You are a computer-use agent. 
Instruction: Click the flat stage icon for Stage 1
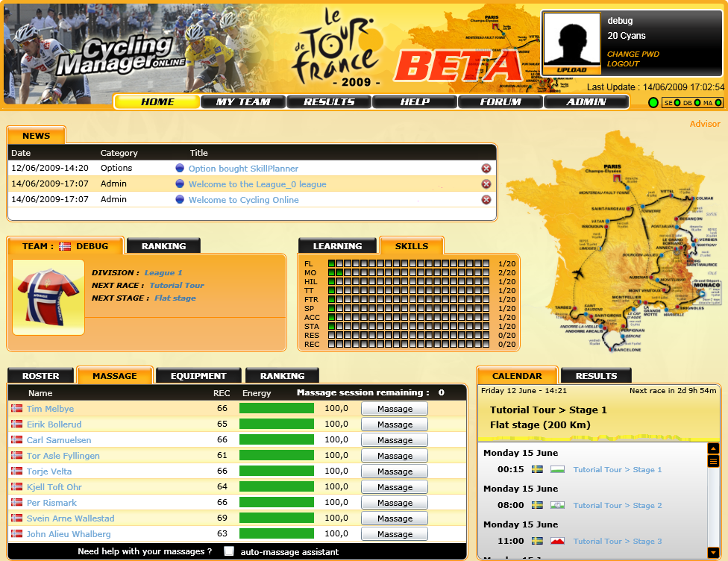pos(557,470)
